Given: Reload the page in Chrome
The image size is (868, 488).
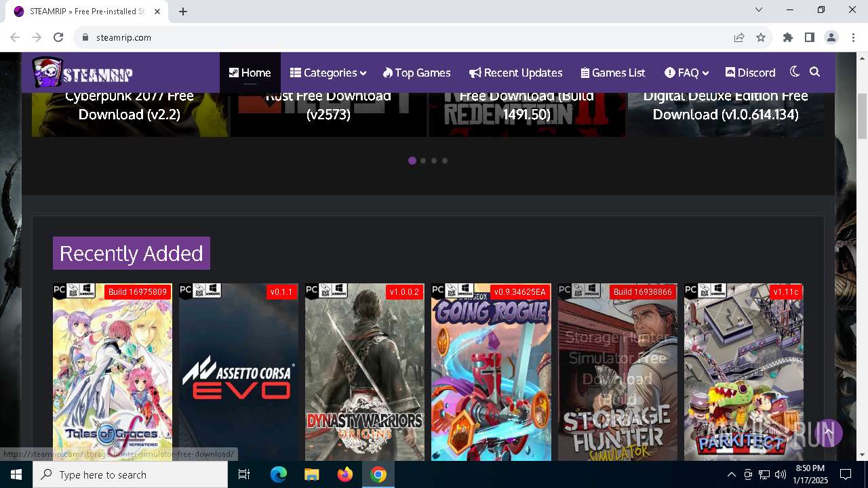Looking at the screenshot, I should [x=58, y=37].
